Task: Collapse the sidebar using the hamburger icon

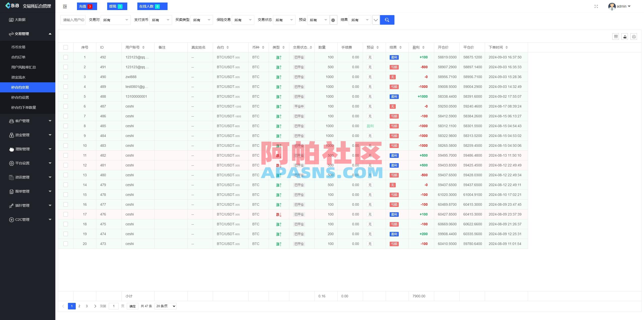Action: pos(65,6)
